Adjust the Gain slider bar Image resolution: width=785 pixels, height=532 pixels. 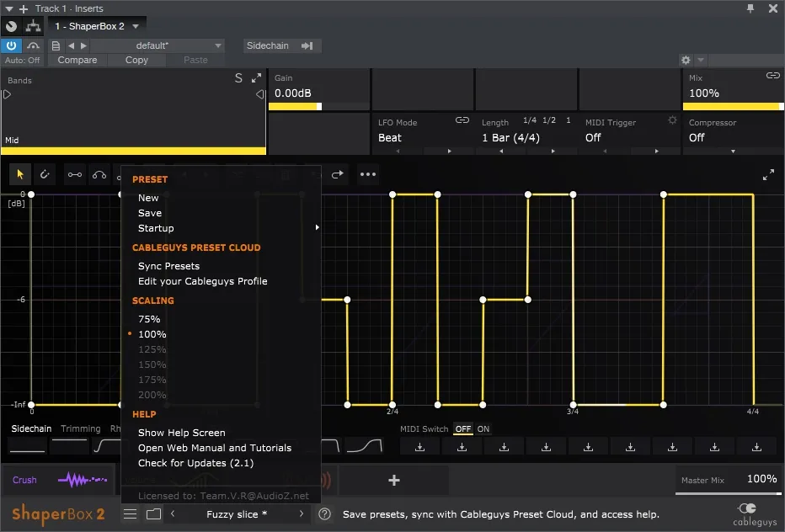tap(319, 106)
